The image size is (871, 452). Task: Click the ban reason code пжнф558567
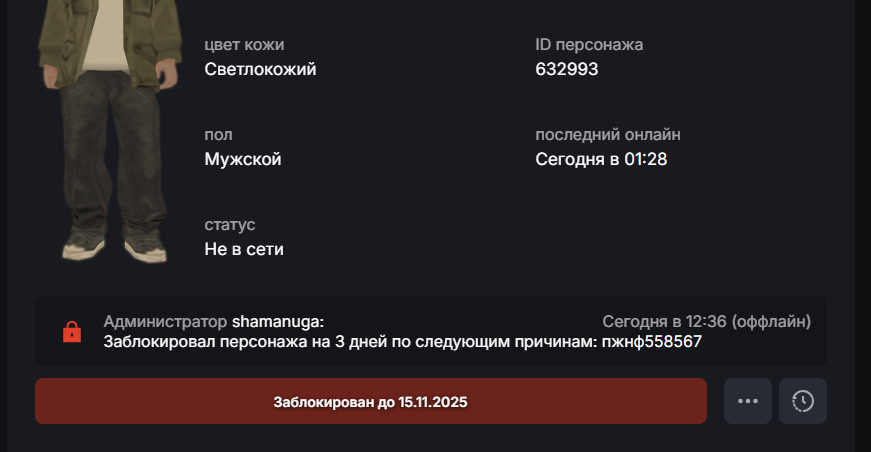tap(651, 341)
